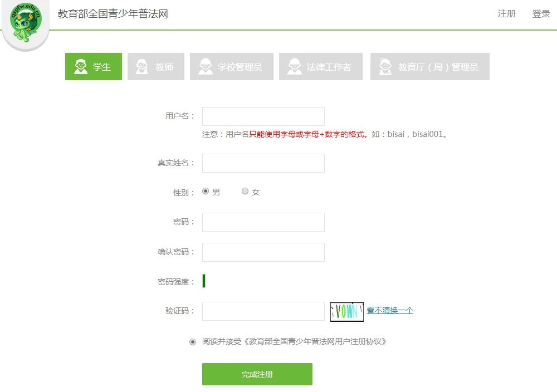Click the avatar icon on 法律工作者 tab
This screenshot has height=392, width=557.
(294, 66)
